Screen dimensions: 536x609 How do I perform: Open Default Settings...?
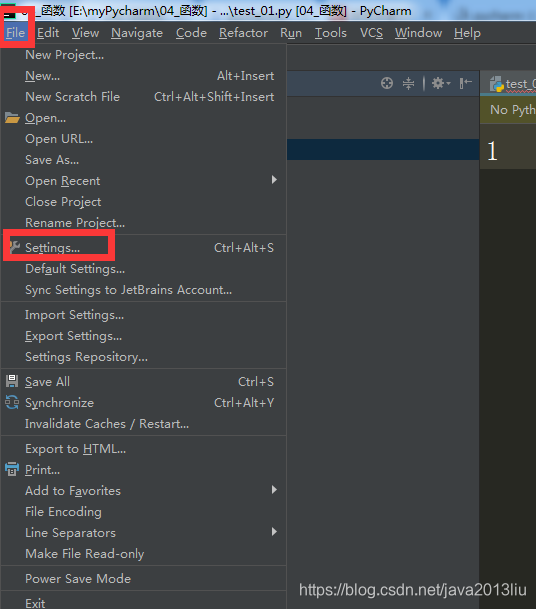point(144,269)
